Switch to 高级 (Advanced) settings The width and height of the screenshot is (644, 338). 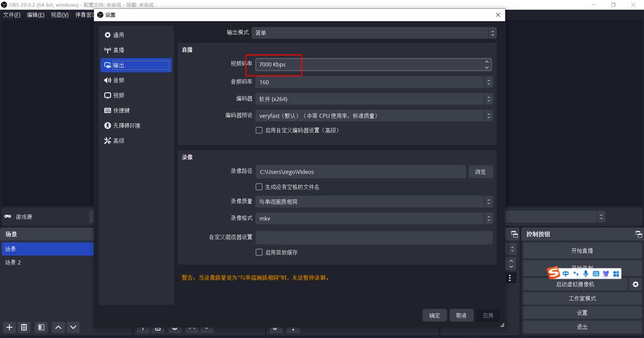click(118, 141)
